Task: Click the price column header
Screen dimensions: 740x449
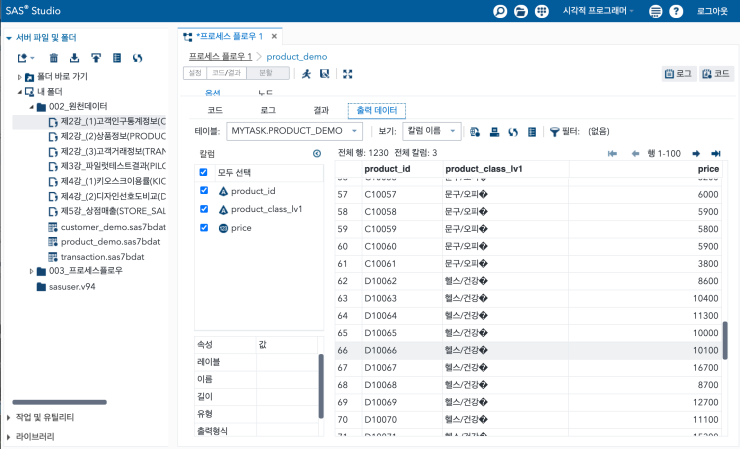Action: 645,169
